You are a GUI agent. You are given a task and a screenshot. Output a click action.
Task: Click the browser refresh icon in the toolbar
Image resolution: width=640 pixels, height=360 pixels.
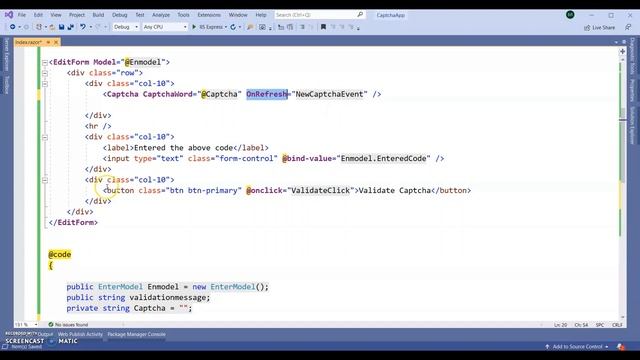233,27
